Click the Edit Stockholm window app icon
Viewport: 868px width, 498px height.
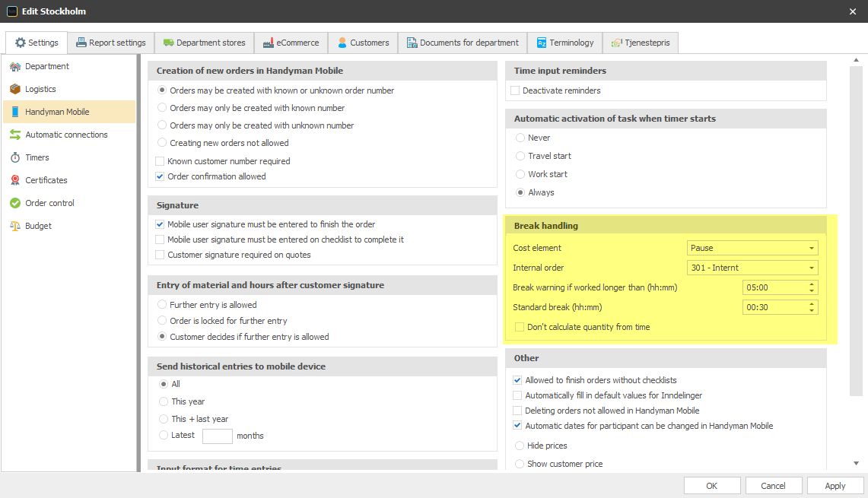12,11
